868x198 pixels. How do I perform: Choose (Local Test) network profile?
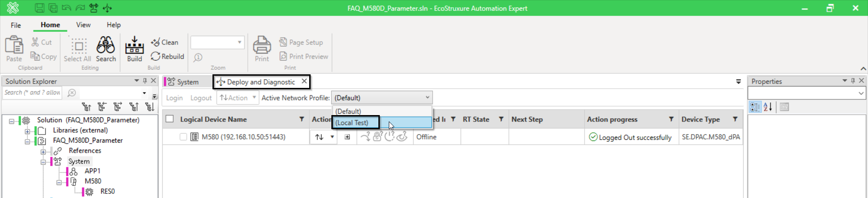(382, 122)
